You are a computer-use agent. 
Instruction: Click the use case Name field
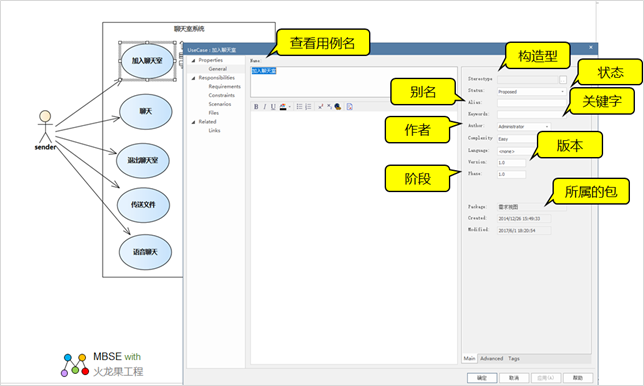354,82
